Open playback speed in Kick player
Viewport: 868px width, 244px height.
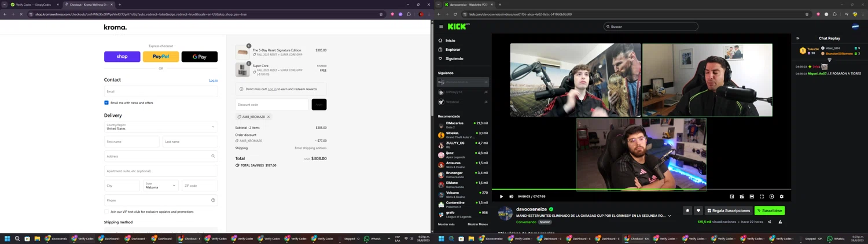[x=772, y=197]
